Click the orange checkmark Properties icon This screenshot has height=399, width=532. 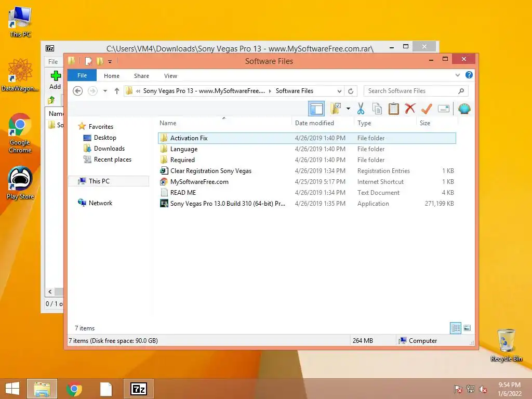(x=427, y=109)
